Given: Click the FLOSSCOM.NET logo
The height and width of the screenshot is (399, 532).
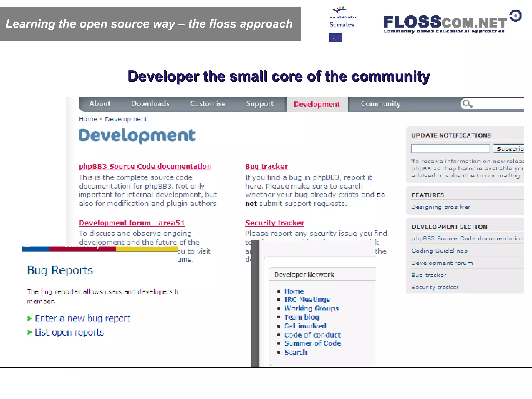Looking at the screenshot, I should coord(452,22).
